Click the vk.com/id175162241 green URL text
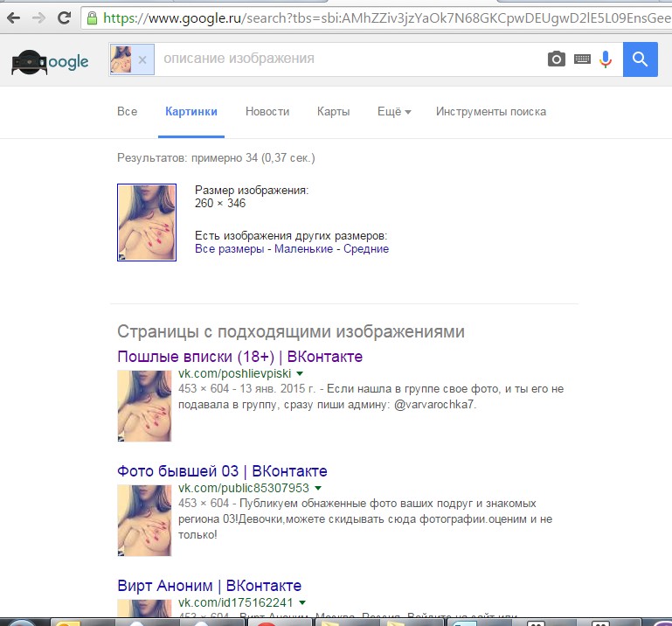 point(235,602)
